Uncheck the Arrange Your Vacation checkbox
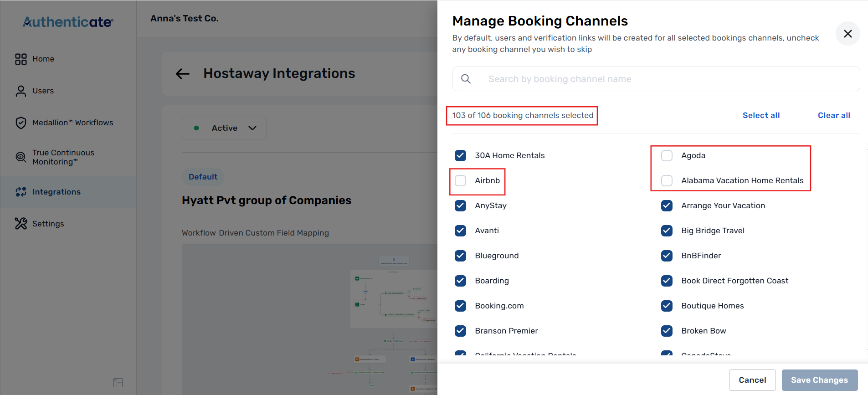 (667, 205)
